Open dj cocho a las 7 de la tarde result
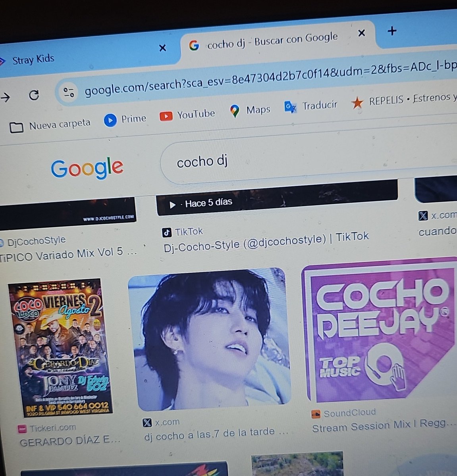This screenshot has height=476, width=457. [216, 434]
